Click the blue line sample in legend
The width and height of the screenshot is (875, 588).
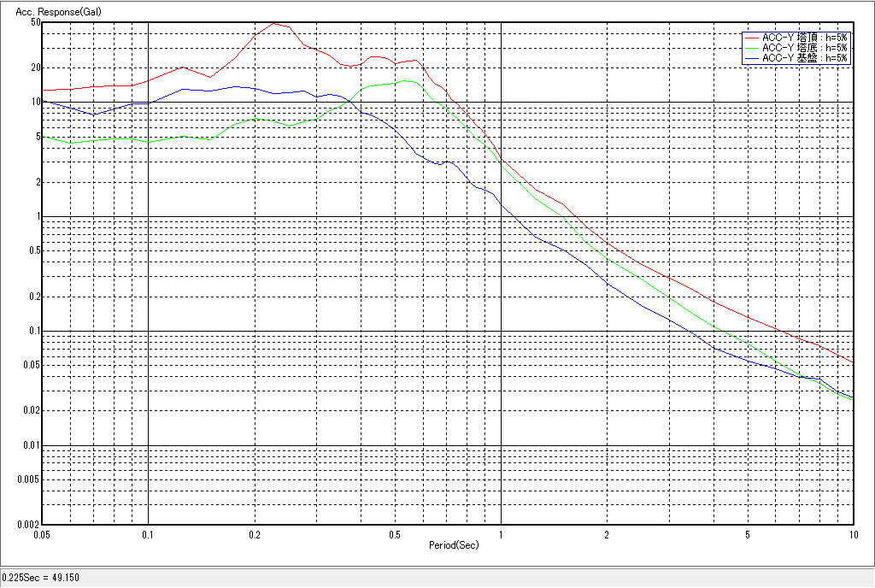[751, 58]
